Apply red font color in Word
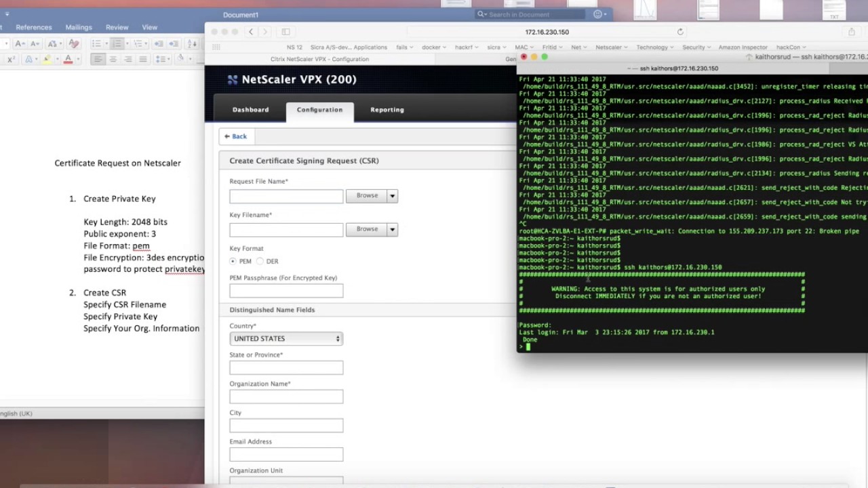Screen dimensions: 868x488 (x=68, y=59)
